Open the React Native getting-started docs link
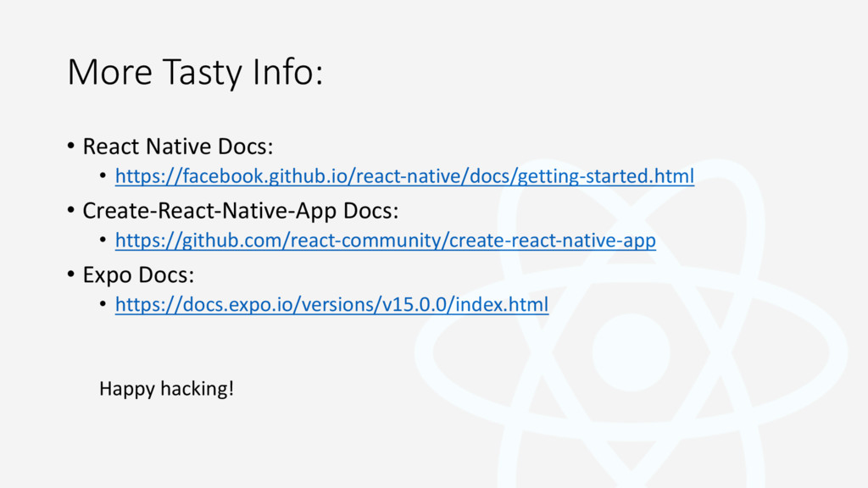 click(x=404, y=176)
